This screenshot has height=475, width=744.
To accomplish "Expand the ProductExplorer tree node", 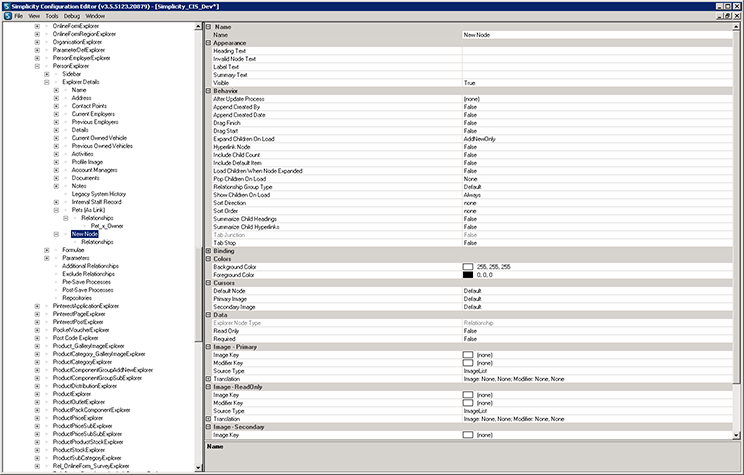I will pos(37,394).
